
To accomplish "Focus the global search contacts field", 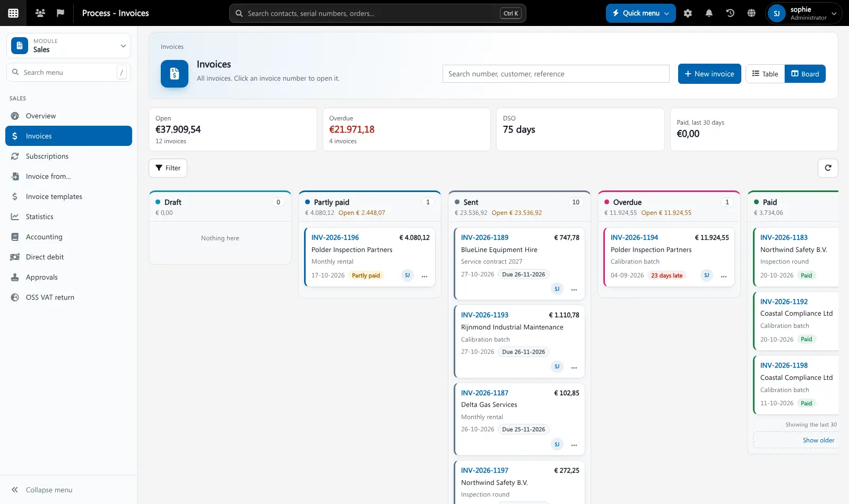I will coord(377,13).
